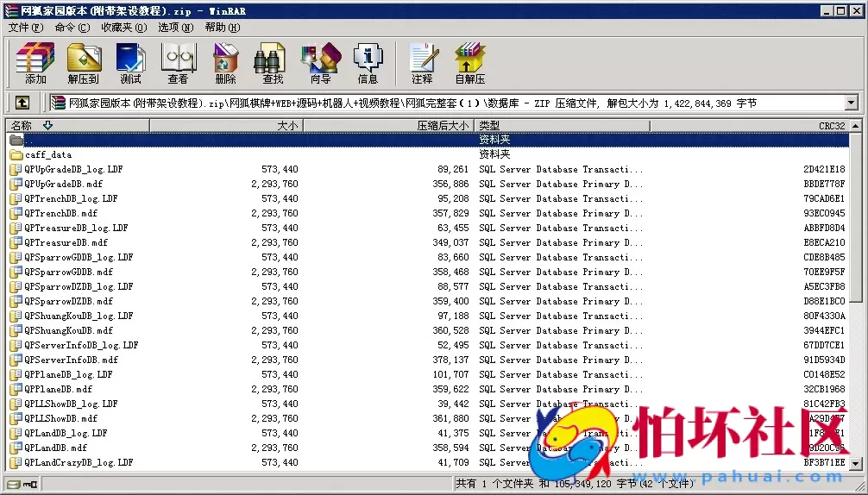Select the QPLLShowDB.mdf file name
The image size is (868, 495).
click(61, 418)
